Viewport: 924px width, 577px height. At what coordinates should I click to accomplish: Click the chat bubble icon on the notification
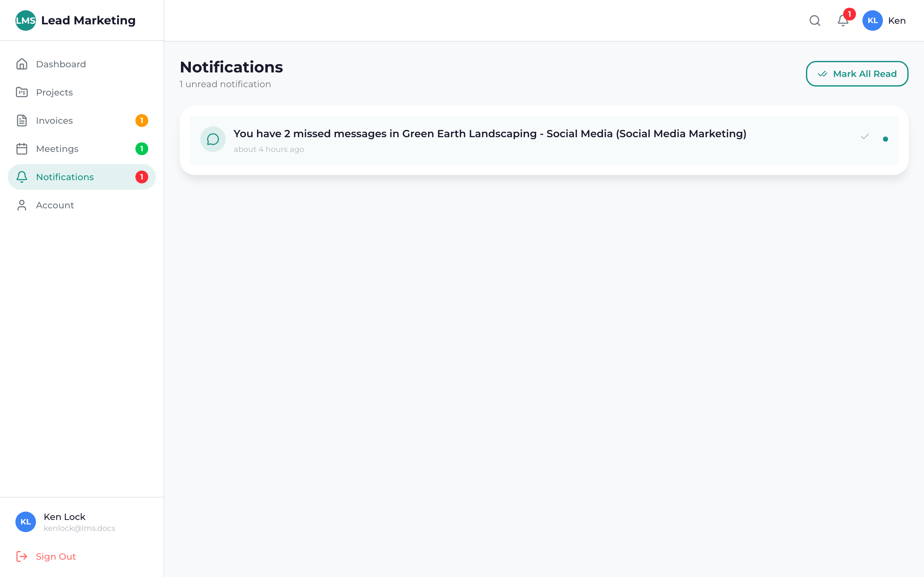pyautogui.click(x=213, y=139)
